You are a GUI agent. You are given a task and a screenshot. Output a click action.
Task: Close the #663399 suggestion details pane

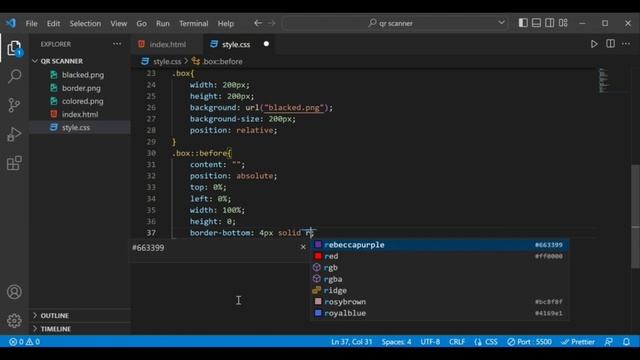pyautogui.click(x=303, y=247)
